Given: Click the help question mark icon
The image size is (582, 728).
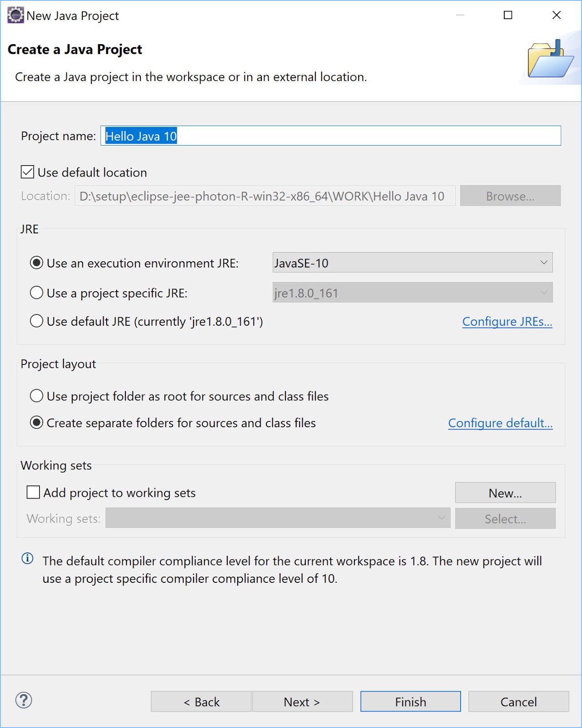Looking at the screenshot, I should coord(24,700).
